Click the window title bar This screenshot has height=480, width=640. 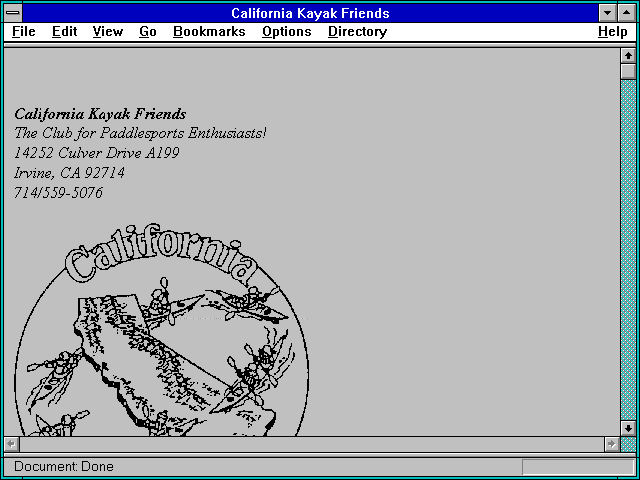(x=310, y=13)
